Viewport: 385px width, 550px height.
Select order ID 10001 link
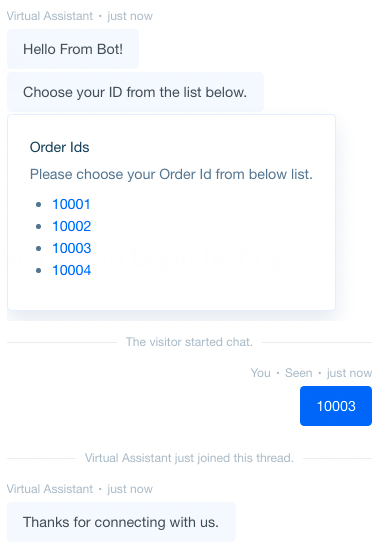[x=71, y=204]
